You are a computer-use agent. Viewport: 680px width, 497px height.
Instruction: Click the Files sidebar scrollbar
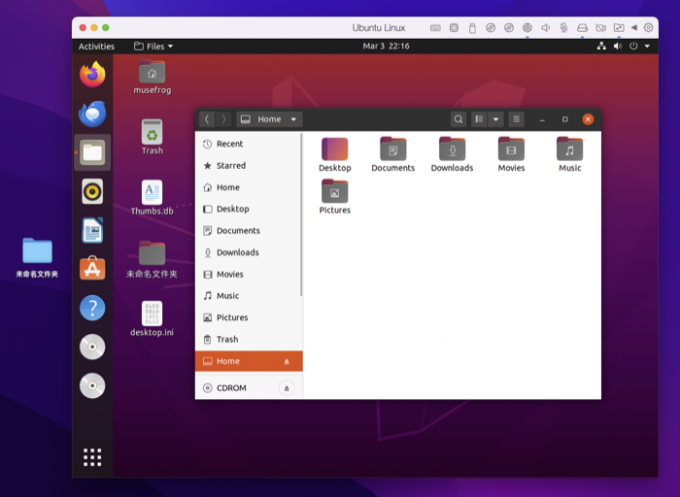click(x=301, y=215)
